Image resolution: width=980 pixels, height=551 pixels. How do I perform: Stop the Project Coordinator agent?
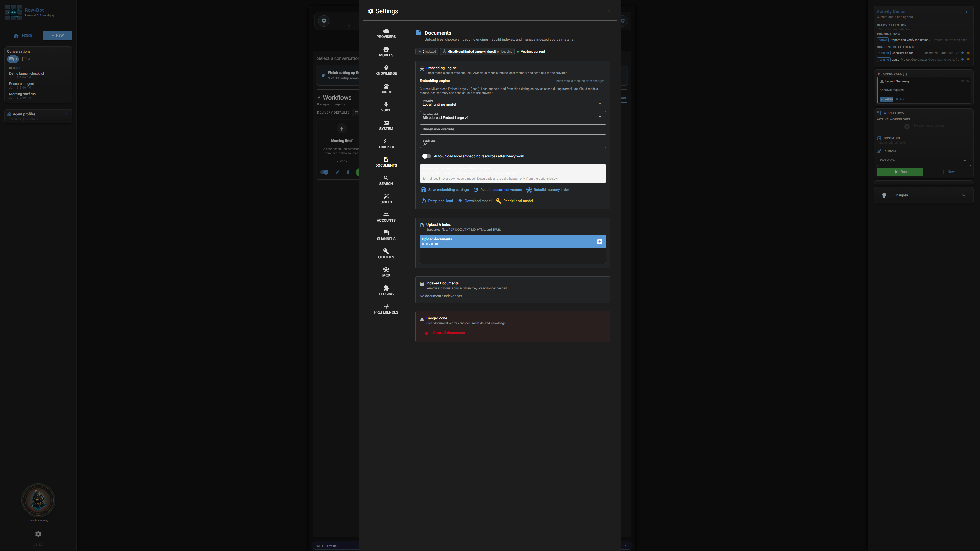pos(968,60)
